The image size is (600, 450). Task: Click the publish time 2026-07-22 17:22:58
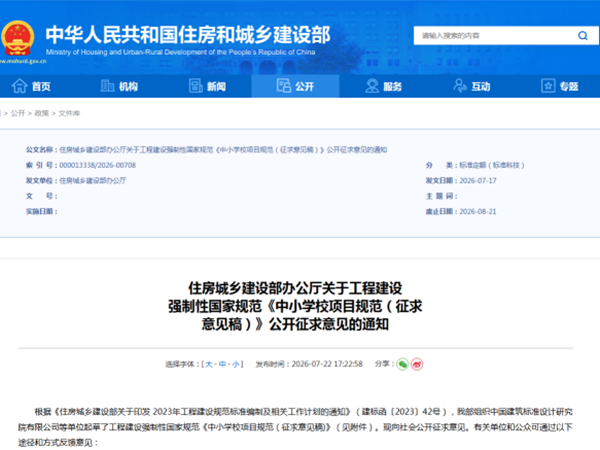[x=327, y=364]
